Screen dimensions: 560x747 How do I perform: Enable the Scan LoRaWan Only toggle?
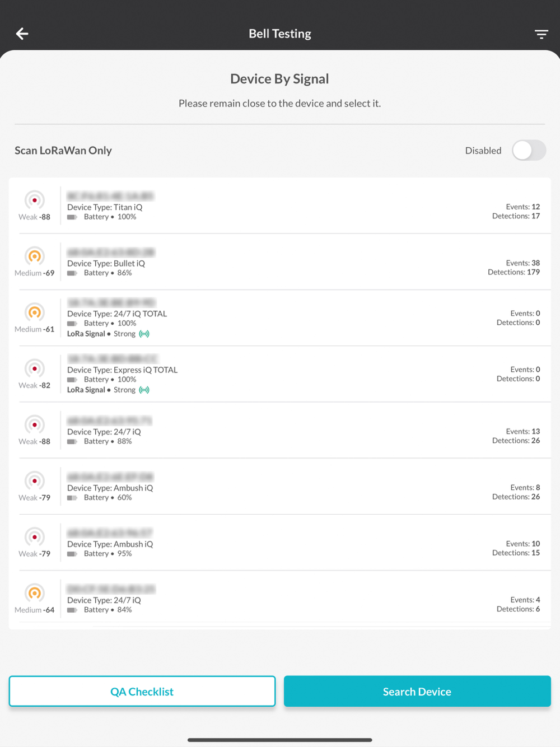point(529,150)
